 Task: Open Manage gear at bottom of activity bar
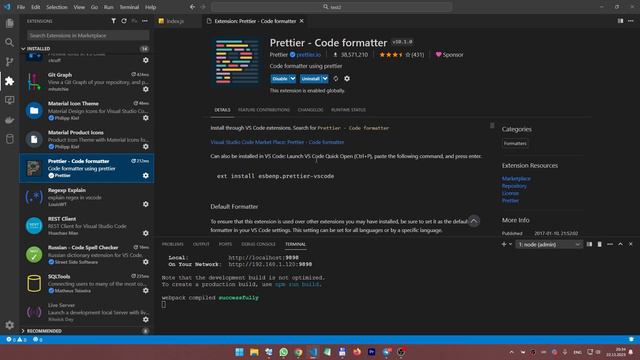(9, 325)
